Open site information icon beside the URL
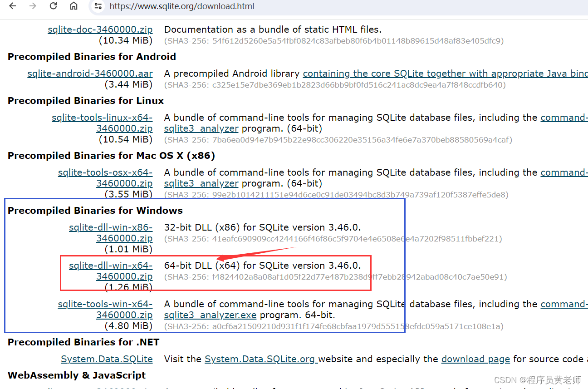588x389 pixels. click(x=98, y=6)
